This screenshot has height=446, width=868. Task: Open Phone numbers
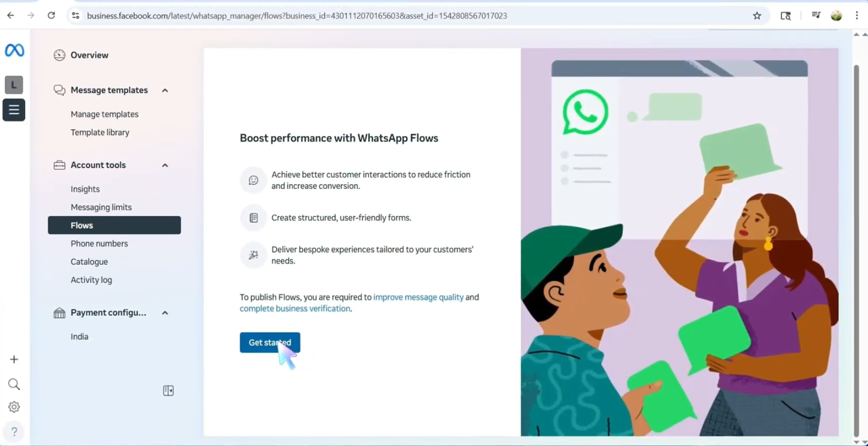[99, 244]
